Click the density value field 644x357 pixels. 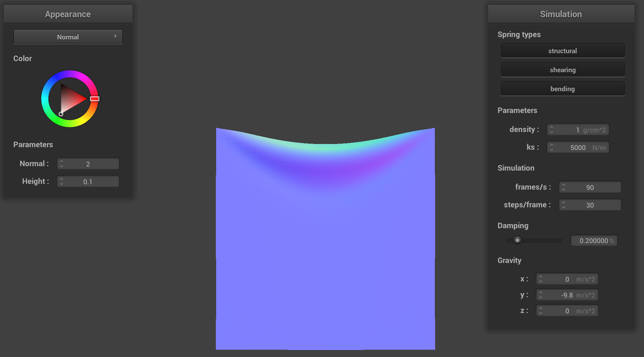pos(578,130)
